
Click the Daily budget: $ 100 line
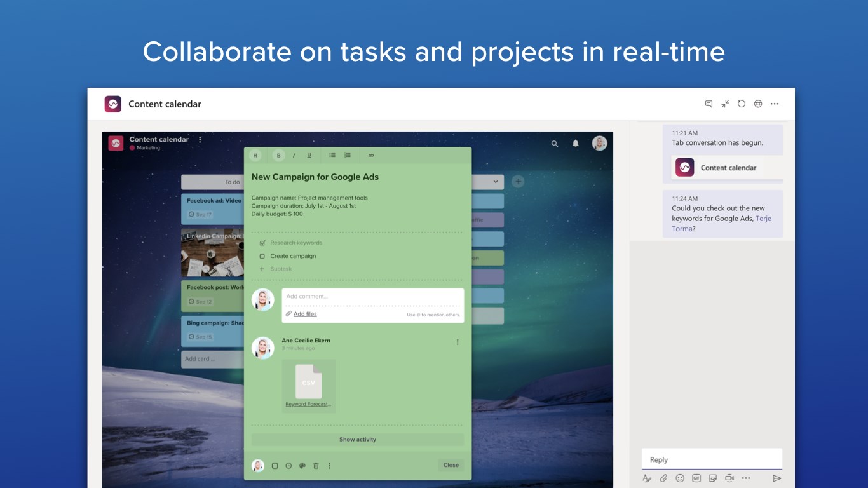[277, 214]
